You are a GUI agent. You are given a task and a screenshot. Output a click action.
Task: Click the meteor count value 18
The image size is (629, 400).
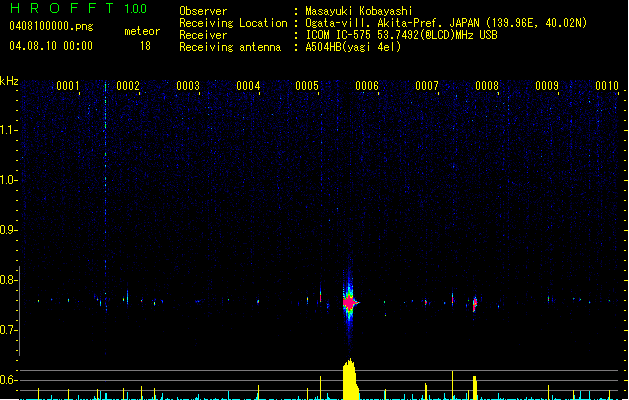tap(145, 46)
